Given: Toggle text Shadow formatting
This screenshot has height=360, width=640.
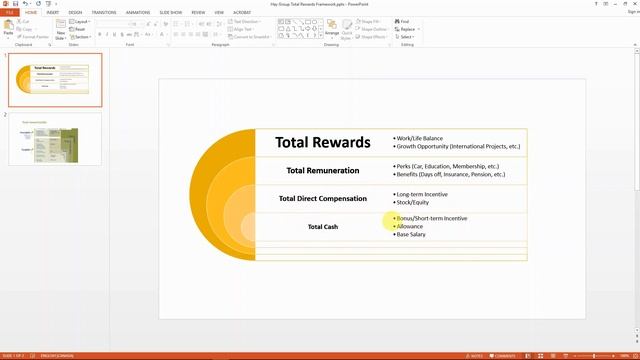Looking at the screenshot, I should (x=122, y=35).
